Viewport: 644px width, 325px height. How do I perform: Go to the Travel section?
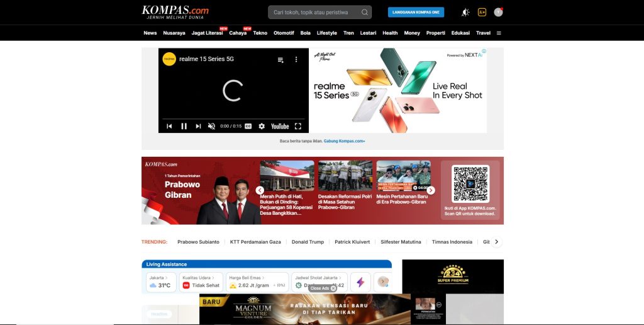[x=484, y=33]
